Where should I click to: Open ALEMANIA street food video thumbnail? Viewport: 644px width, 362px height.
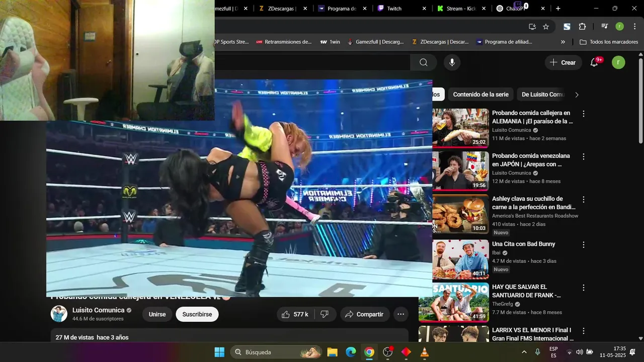[461, 128]
